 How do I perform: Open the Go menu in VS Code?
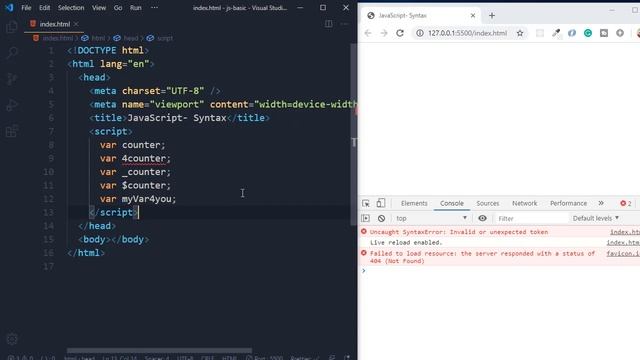[x=118, y=8]
